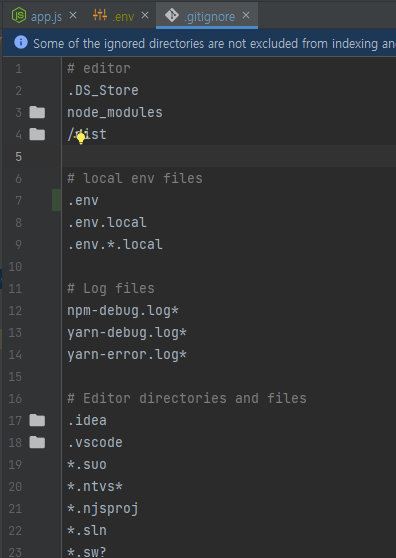
Task: Click the node_modules entry text
Action: pos(115,112)
